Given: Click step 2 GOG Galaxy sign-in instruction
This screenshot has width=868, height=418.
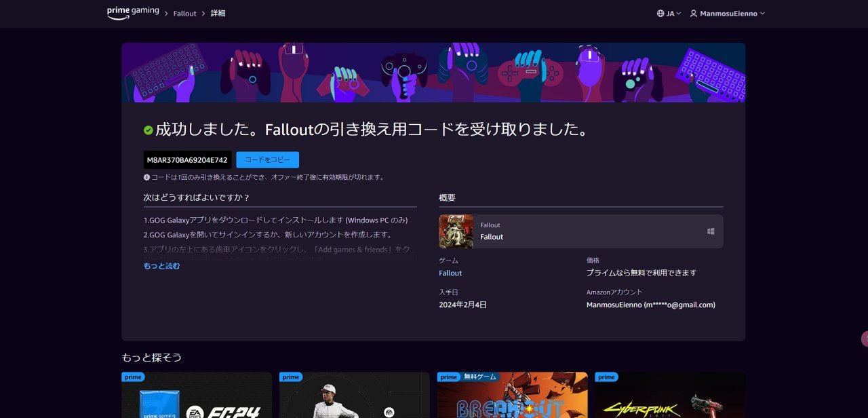Looking at the screenshot, I should 268,234.
